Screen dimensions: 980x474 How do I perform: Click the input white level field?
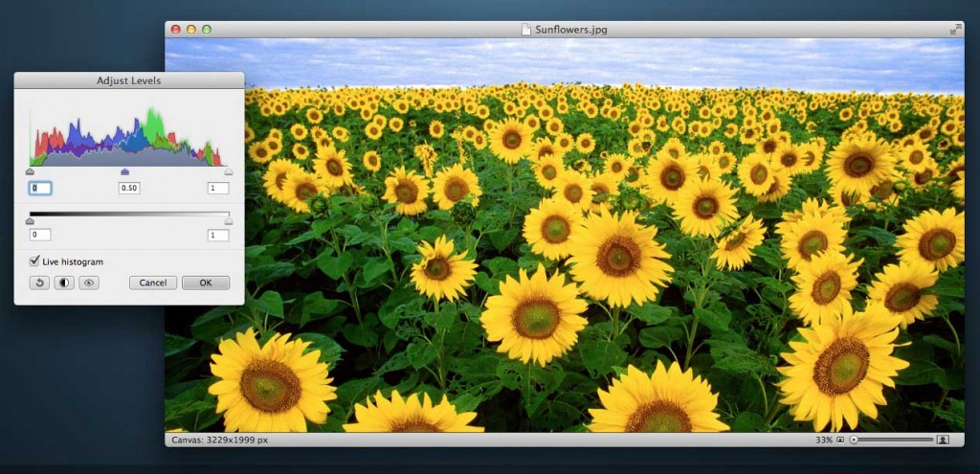(218, 189)
